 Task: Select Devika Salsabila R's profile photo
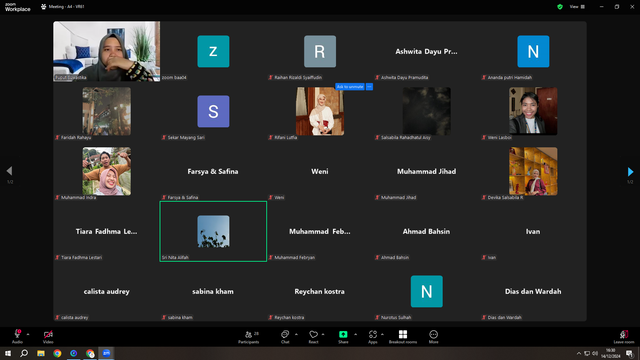[533, 171]
